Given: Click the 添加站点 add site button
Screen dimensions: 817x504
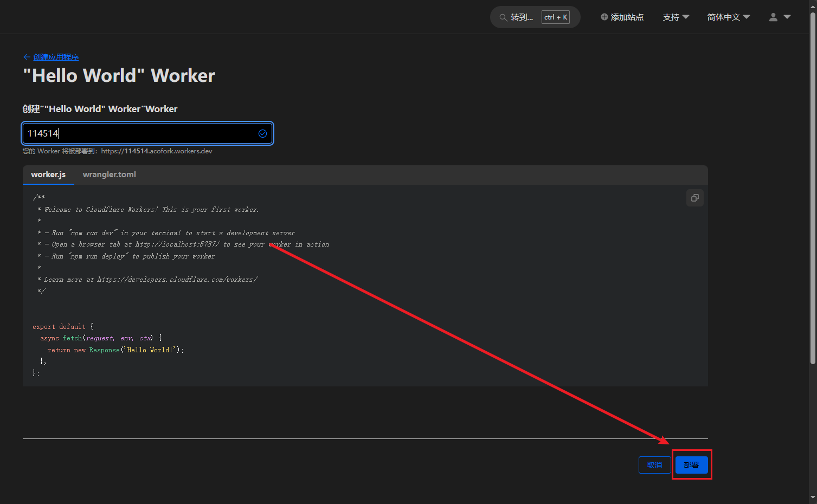Looking at the screenshot, I should (x=622, y=17).
